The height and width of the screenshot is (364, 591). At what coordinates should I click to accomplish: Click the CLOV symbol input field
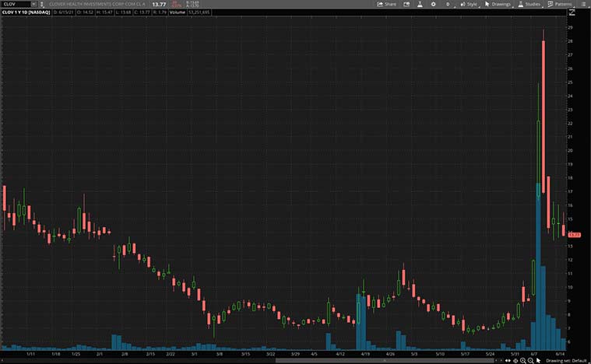pos(15,4)
